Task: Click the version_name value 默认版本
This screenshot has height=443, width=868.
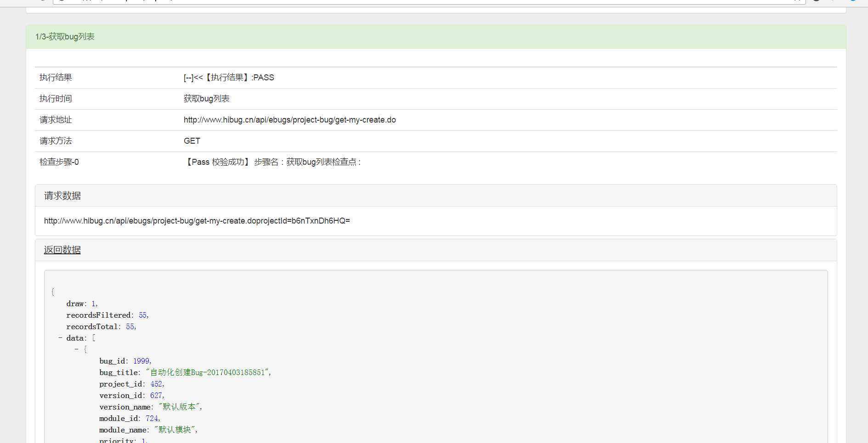Action: (x=179, y=407)
